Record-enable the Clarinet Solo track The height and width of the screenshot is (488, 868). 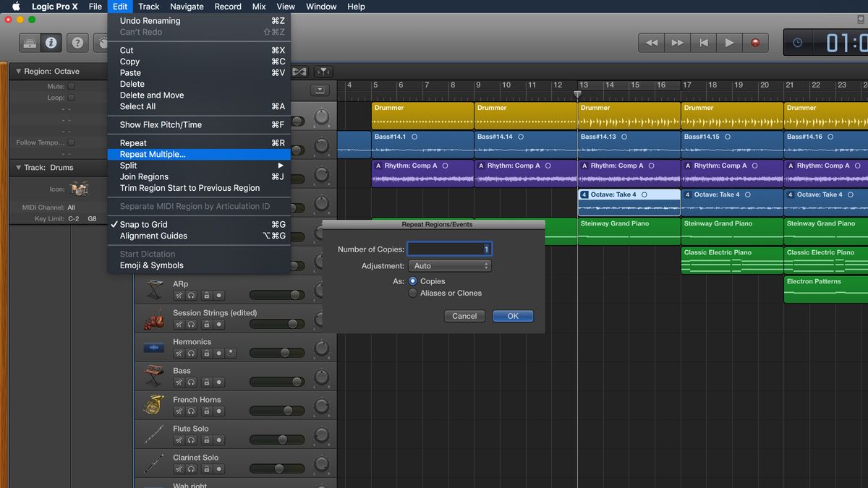pos(218,469)
